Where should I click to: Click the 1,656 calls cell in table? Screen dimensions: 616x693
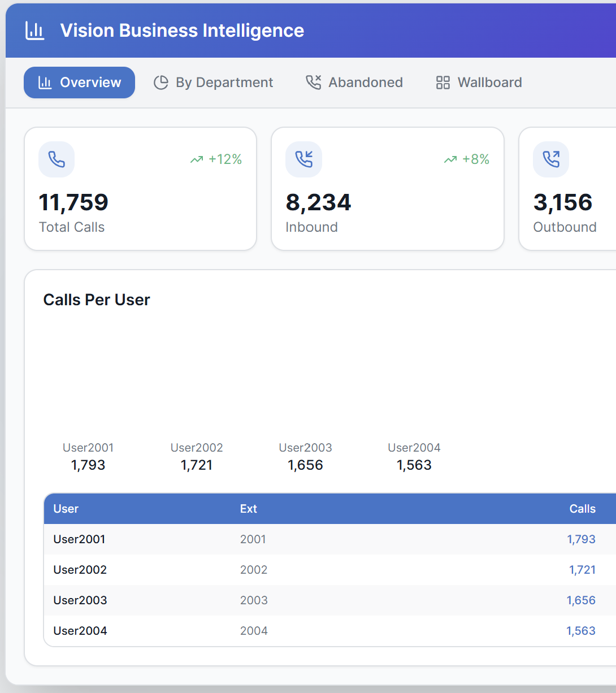click(581, 600)
